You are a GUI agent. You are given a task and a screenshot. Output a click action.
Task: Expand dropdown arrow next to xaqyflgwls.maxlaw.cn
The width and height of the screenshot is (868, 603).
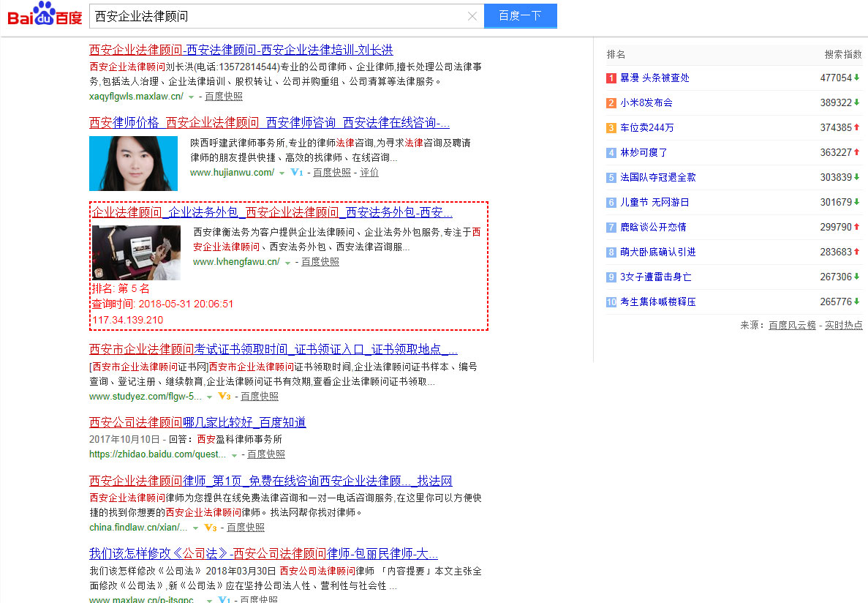click(191, 97)
